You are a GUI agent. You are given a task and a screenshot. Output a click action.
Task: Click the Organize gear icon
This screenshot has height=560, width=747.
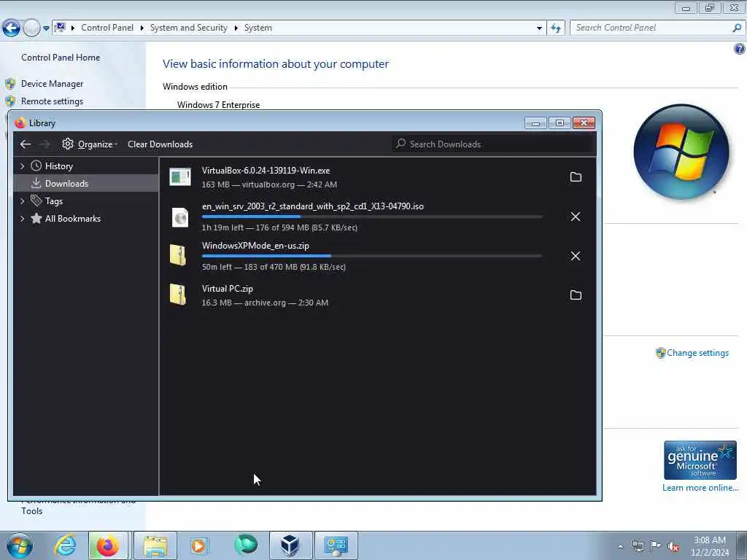pos(68,144)
